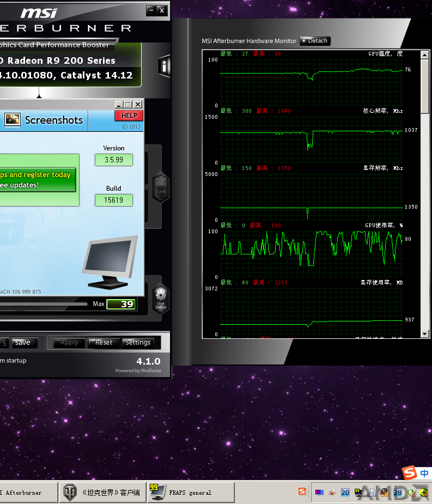The image size is (432, 504).
Task: Click the GPU usage (GPU使用率) graph
Action: (312, 254)
